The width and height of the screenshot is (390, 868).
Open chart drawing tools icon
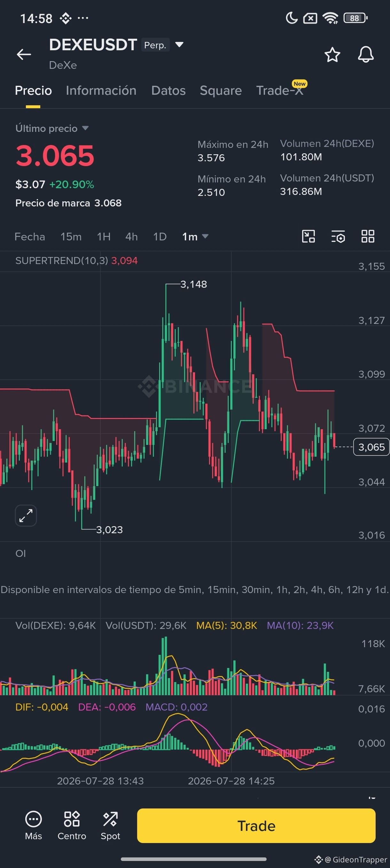pyautogui.click(x=308, y=236)
